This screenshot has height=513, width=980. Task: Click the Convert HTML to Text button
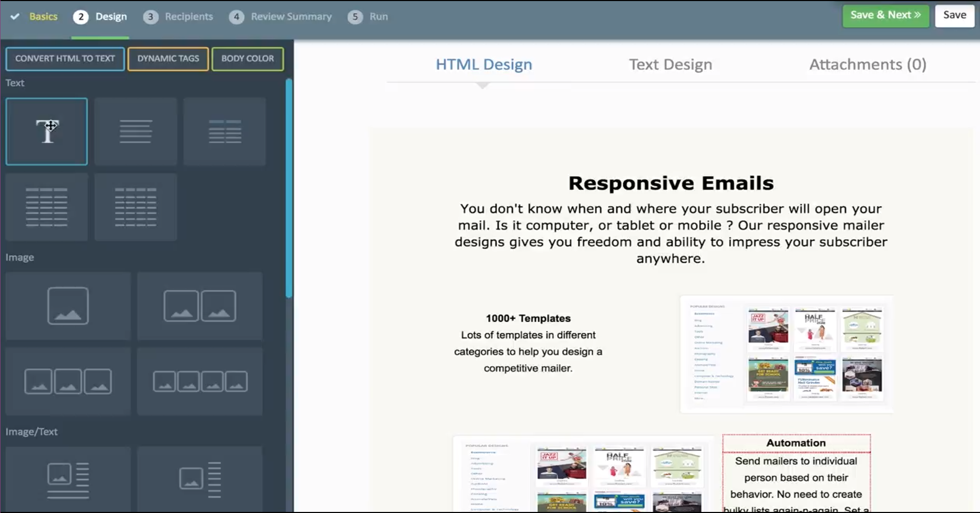[x=65, y=59]
